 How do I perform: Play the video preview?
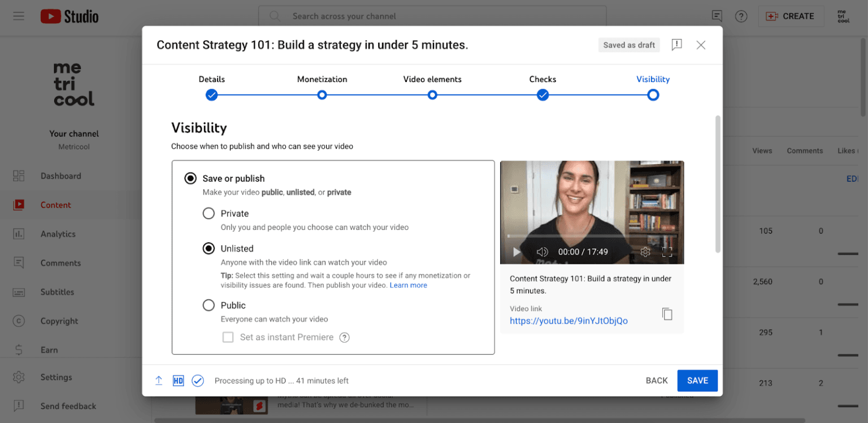pos(516,252)
